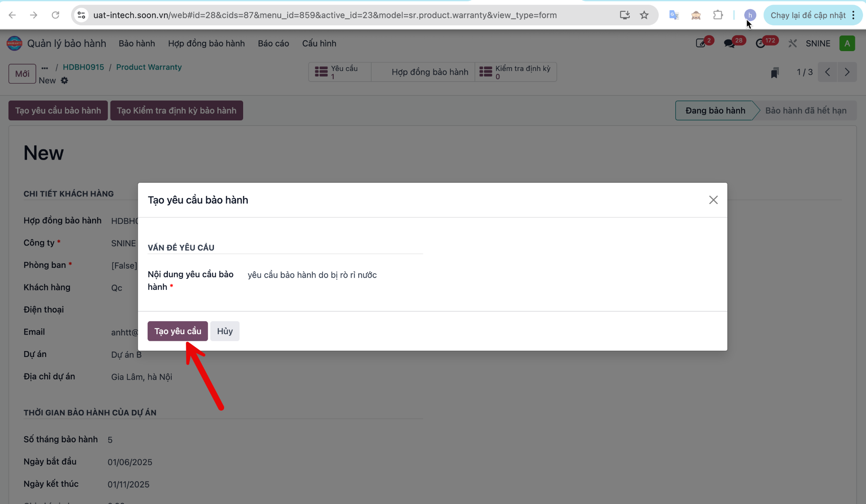Click the Tạo yêu cầu button in dialog
Screen dimensions: 866x504
pyautogui.click(x=178, y=331)
